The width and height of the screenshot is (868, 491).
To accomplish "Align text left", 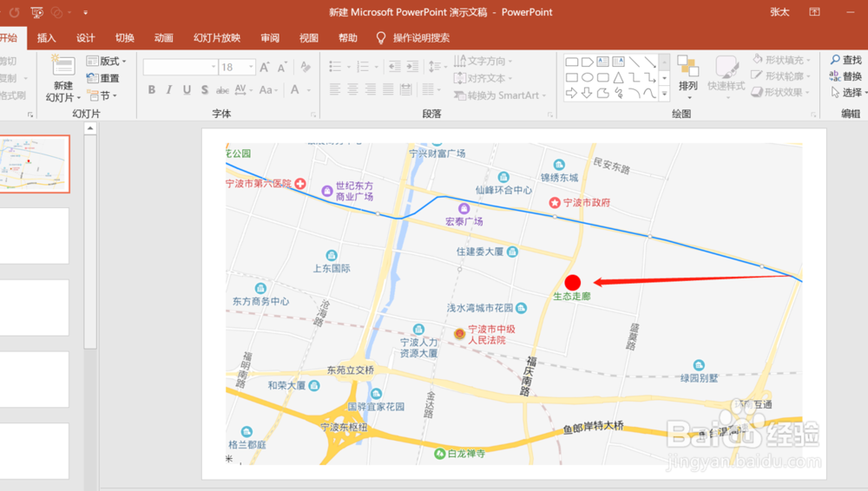I will point(335,89).
